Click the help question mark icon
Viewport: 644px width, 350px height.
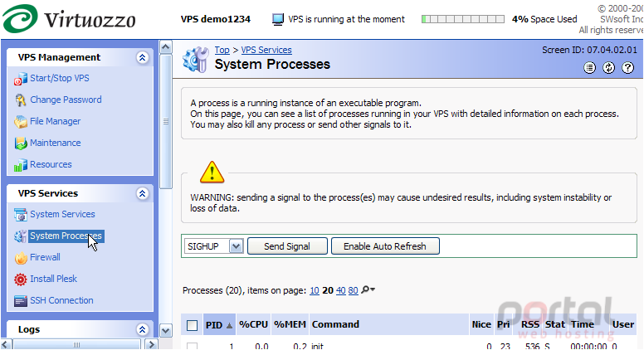tap(627, 68)
